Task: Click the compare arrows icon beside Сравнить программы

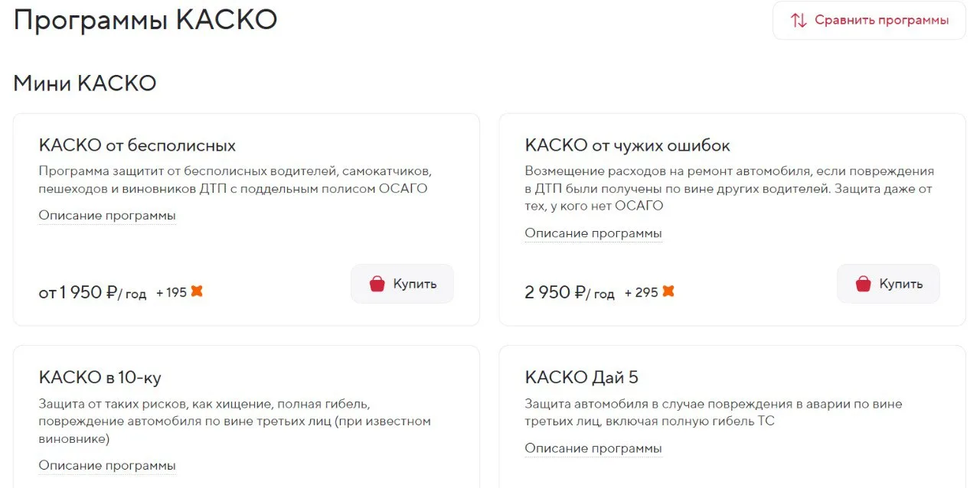Action: (799, 21)
